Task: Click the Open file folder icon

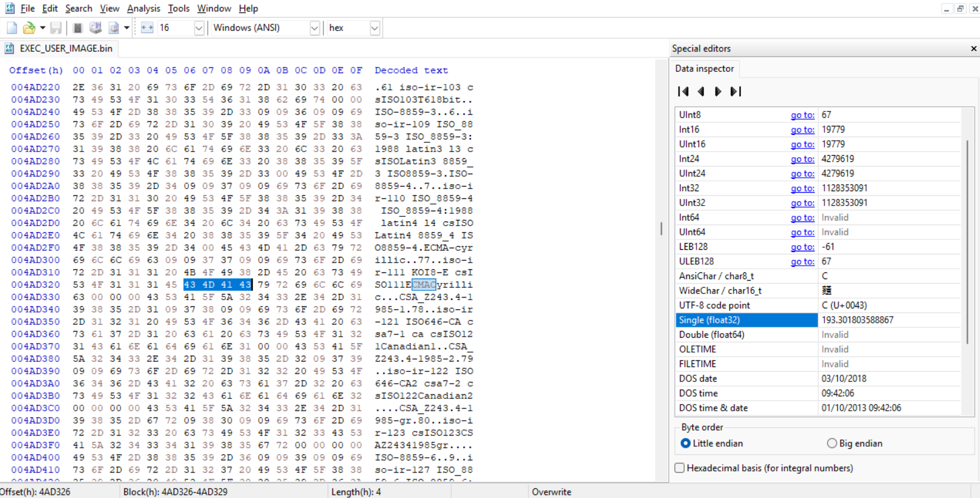Action: (29, 28)
